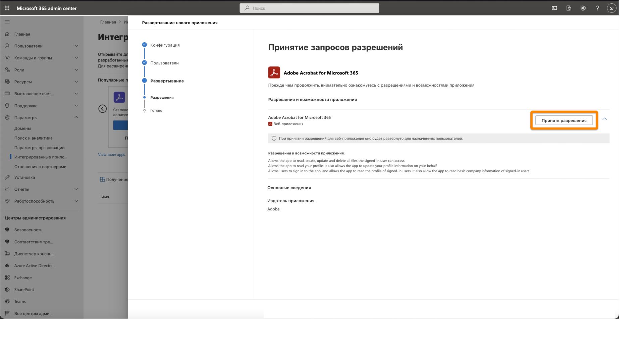Expand the Отчеты menu chevron

click(x=76, y=189)
